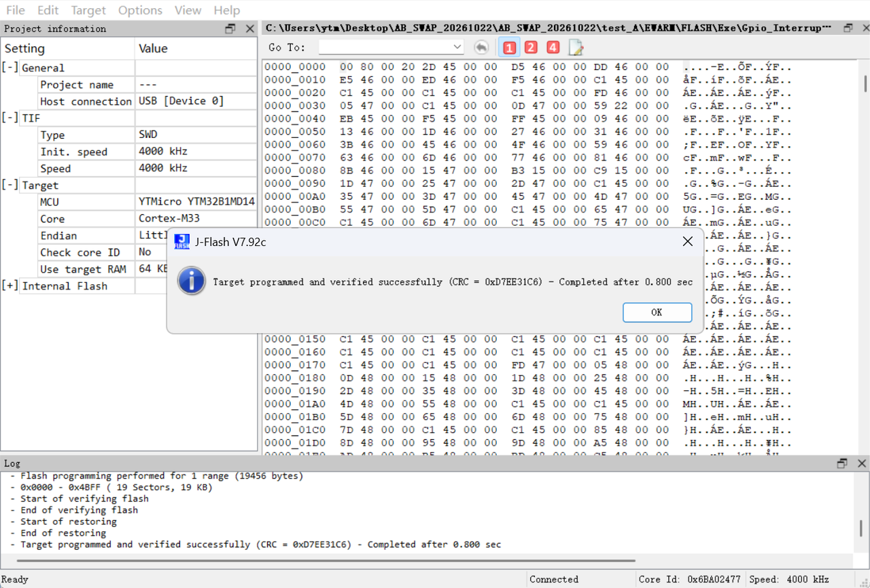Click the Connected status bar entry
The image size is (870, 588).
point(554,579)
